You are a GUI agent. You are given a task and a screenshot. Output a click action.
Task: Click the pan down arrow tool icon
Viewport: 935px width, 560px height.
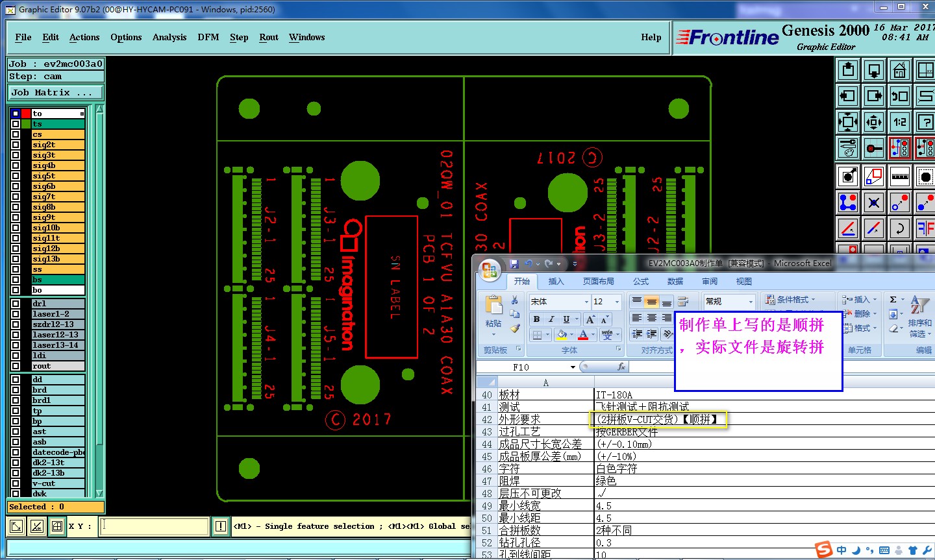874,70
